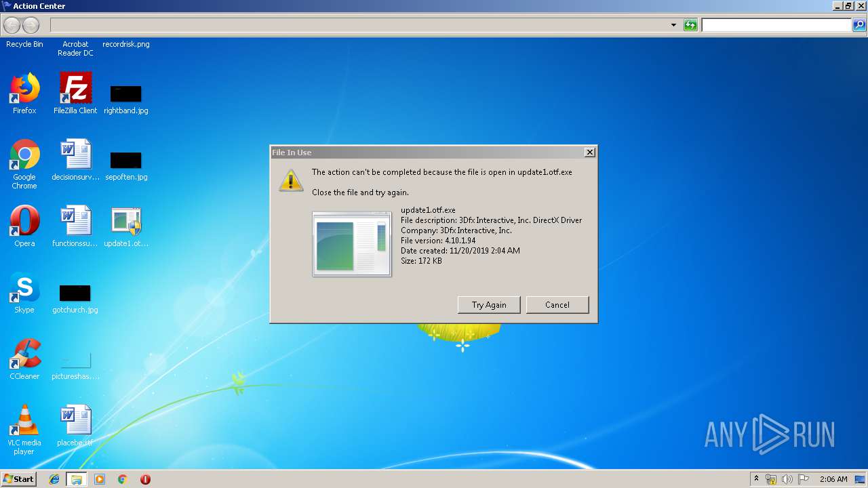The height and width of the screenshot is (488, 868).
Task: Select 'Company: 3Dfx Interactive, Inc.' text
Action: (456, 230)
